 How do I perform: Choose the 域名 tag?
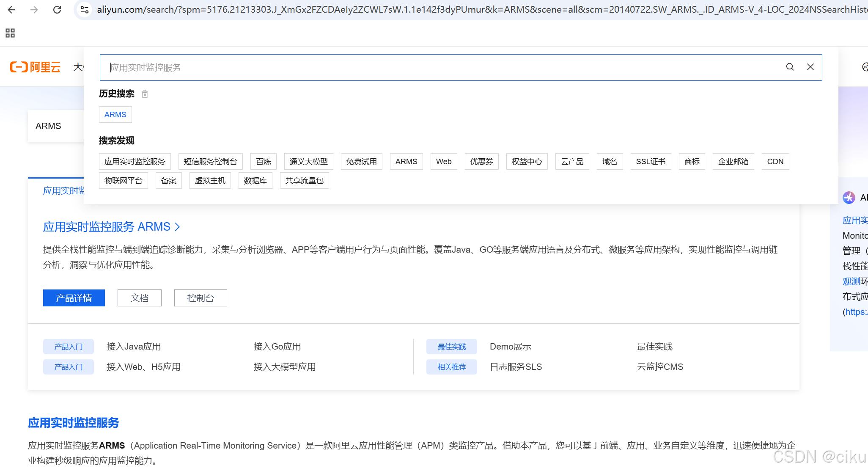click(610, 161)
